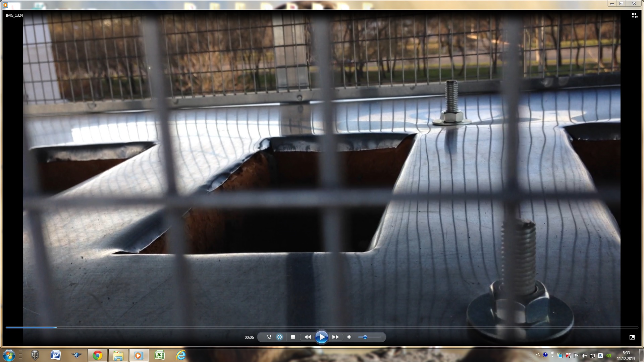Open Windows Explorer from taskbar

click(x=118, y=355)
